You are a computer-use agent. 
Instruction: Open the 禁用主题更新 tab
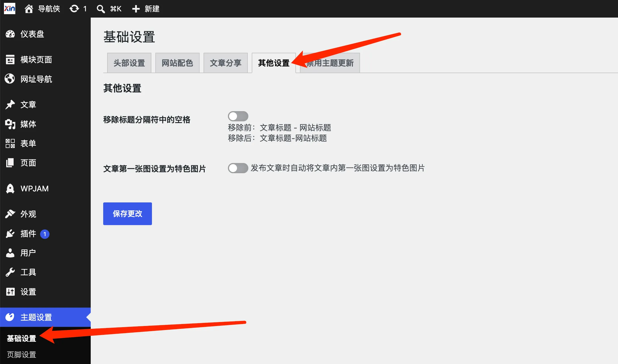330,63
